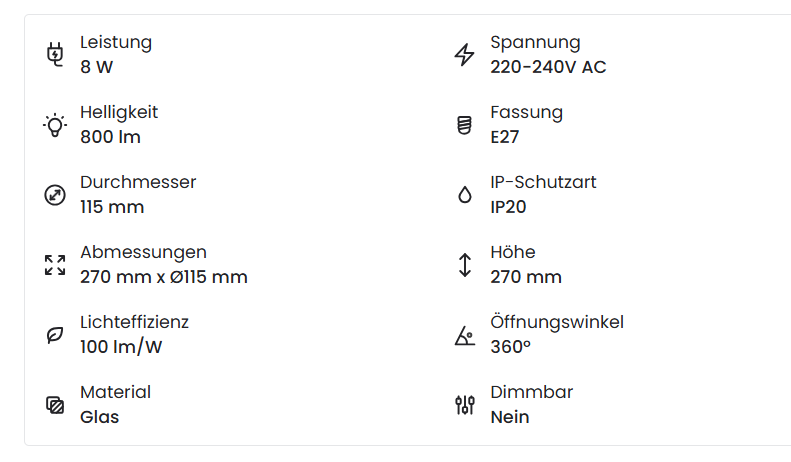Select the sliders icon next to Dimmbar
This screenshot has height=462, width=791.
coord(465,405)
